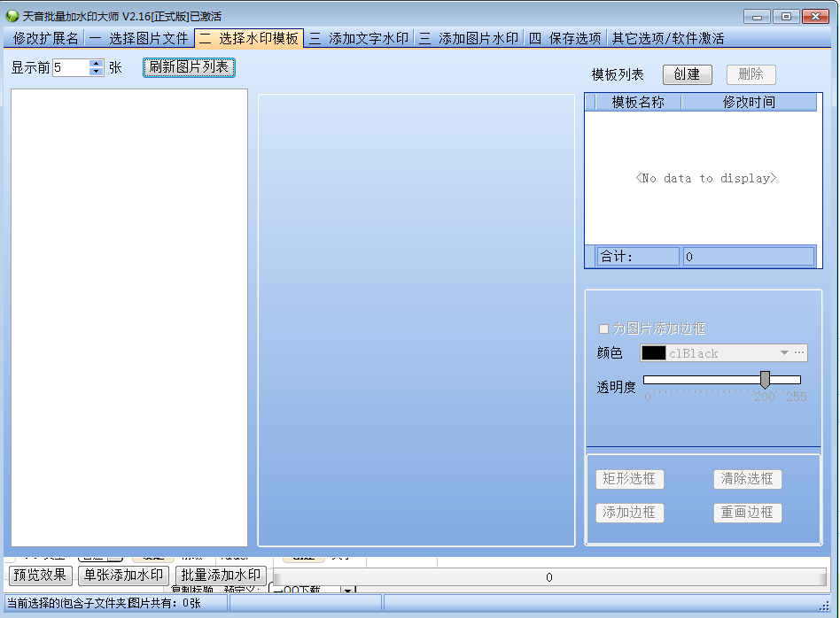The image size is (840, 618).
Task: Click the 单张添加水印 button
Action: [x=124, y=576]
